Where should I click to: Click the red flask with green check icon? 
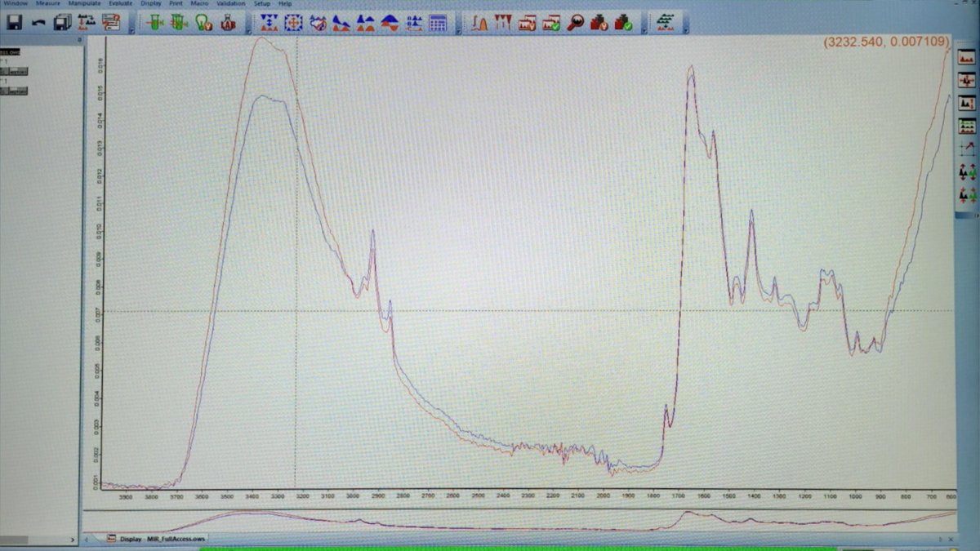coord(625,23)
